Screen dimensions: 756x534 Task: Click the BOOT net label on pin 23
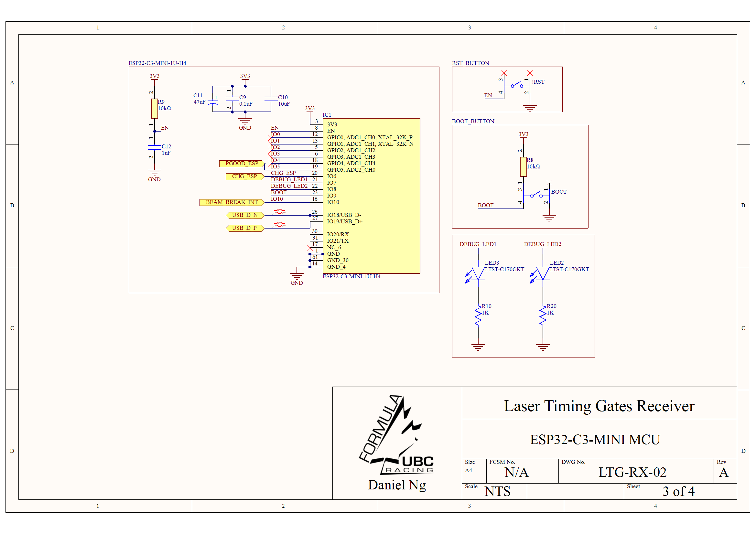(279, 193)
